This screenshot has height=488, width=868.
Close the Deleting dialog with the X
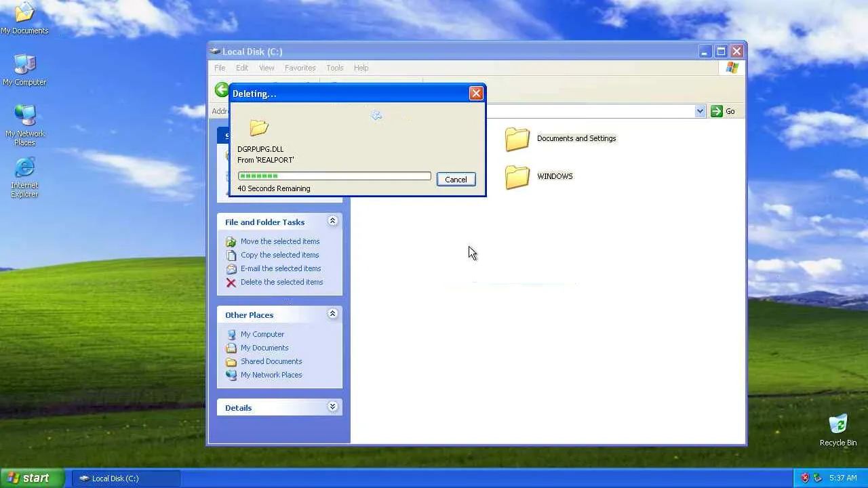(476, 94)
